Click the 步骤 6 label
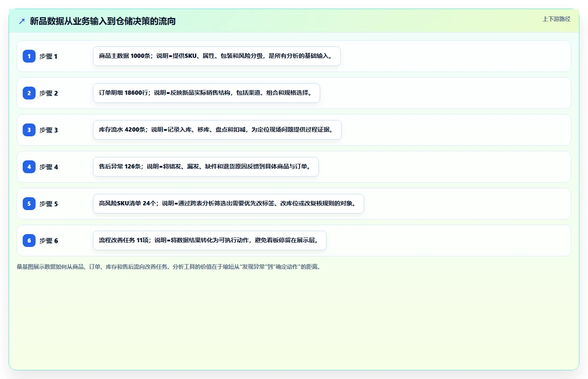This screenshot has width=588, height=379. (48, 241)
